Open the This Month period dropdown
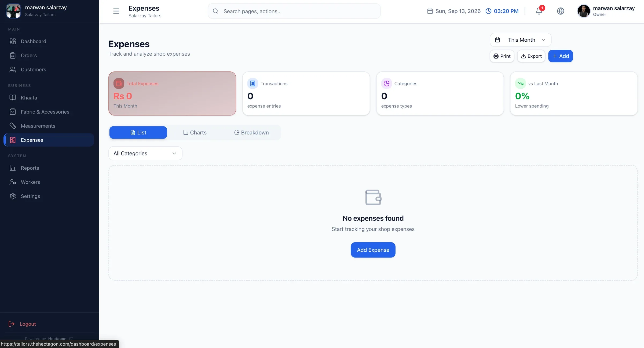The width and height of the screenshot is (644, 348). pos(521,40)
